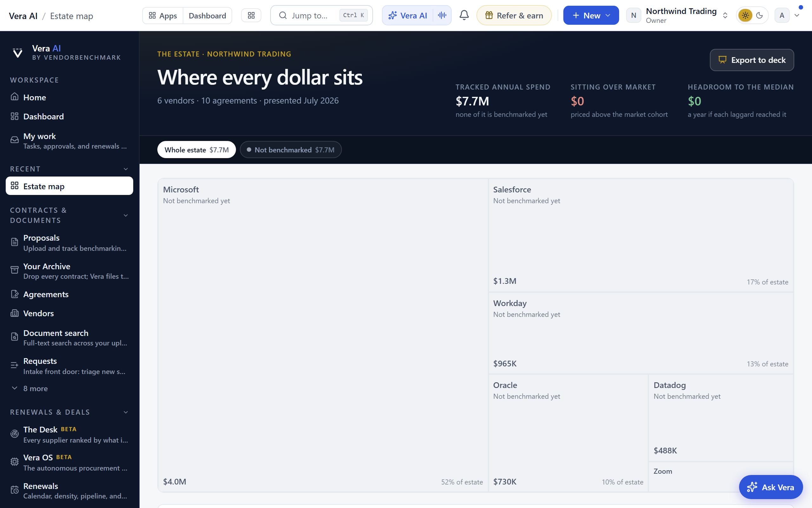
Task: Open the Apps menu
Action: [x=163, y=15]
